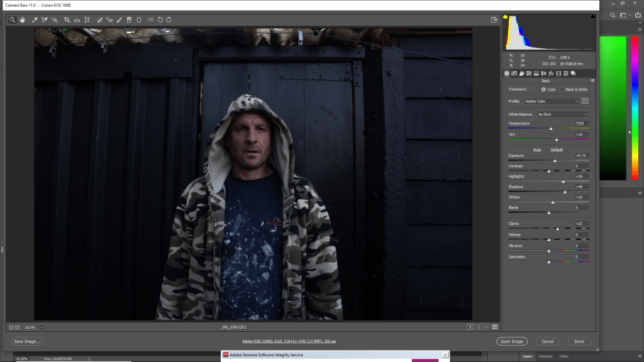Select Color treatment radio button
644x362 pixels.
pos(544,89)
